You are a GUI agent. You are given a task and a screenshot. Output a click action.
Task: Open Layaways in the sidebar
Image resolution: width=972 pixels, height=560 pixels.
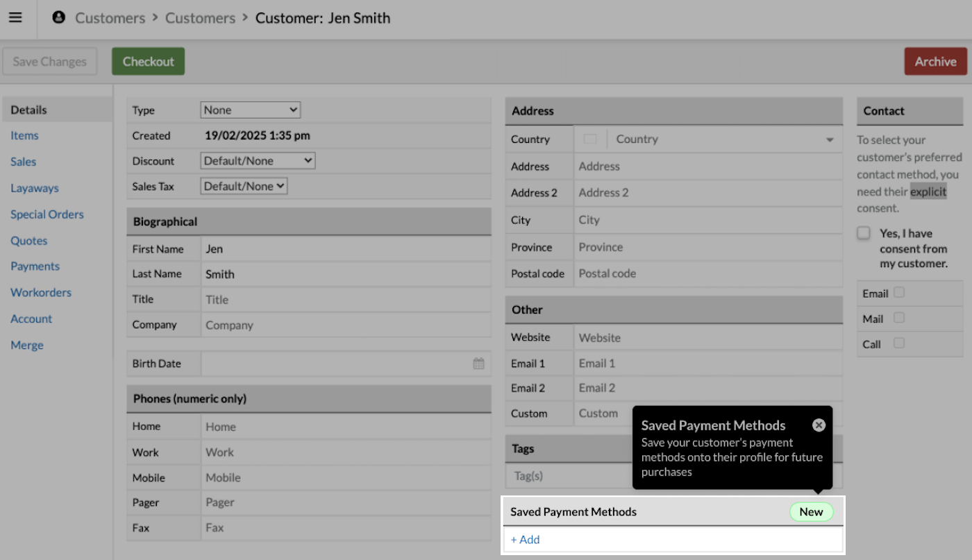pyautogui.click(x=35, y=188)
